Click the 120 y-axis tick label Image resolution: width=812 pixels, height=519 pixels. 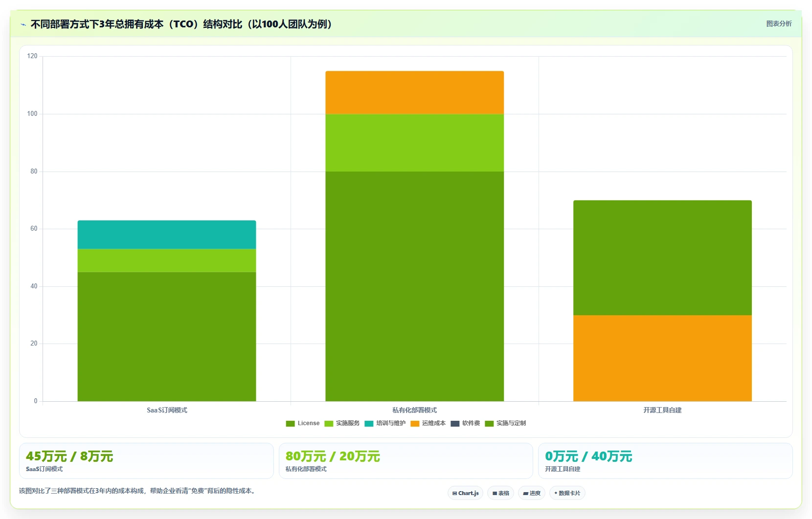pyautogui.click(x=32, y=56)
